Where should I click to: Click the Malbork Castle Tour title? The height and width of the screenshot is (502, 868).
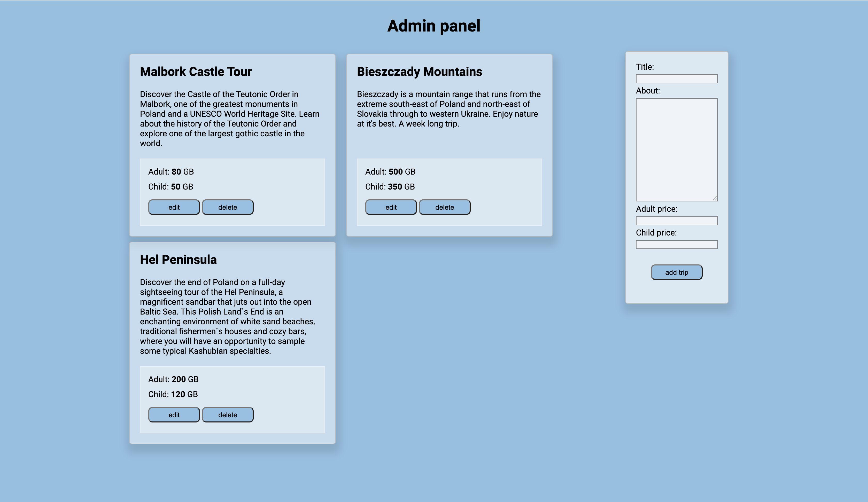(196, 72)
